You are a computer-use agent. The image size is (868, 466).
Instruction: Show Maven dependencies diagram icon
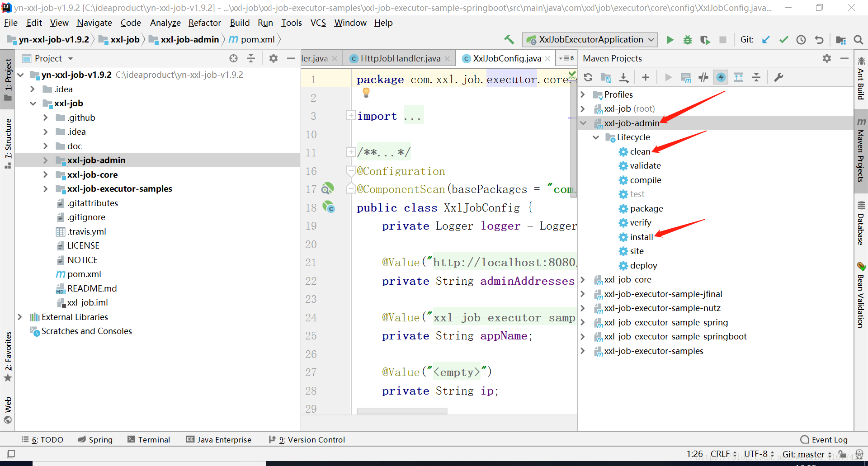click(x=739, y=77)
